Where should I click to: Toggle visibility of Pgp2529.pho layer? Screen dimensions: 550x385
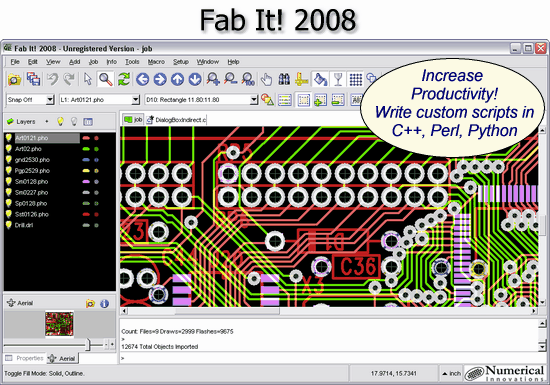click(8, 170)
